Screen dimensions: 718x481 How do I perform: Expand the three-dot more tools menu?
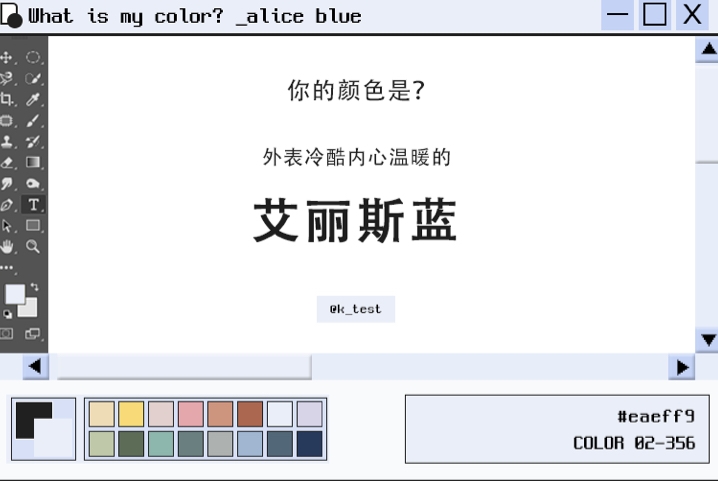(8, 268)
